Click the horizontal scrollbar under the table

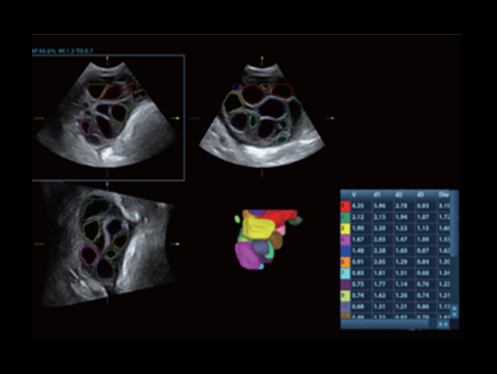tap(384, 324)
